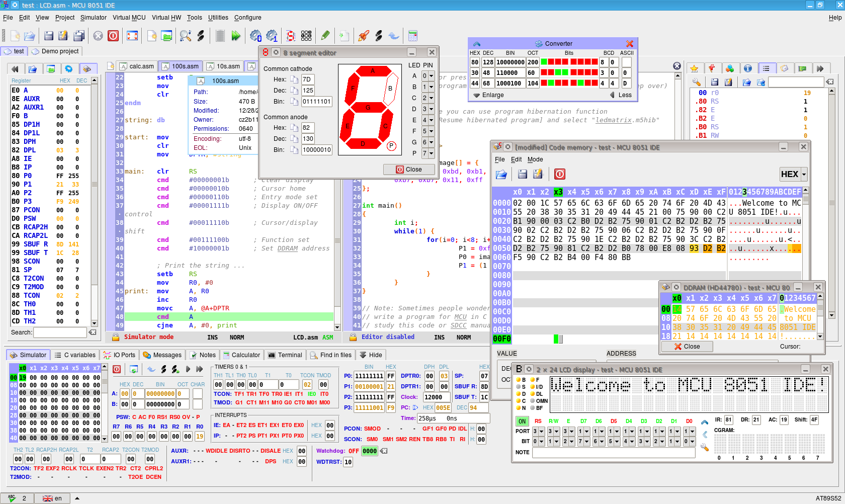
Task: Click the Common cathode Hex field
Action: tap(308, 79)
